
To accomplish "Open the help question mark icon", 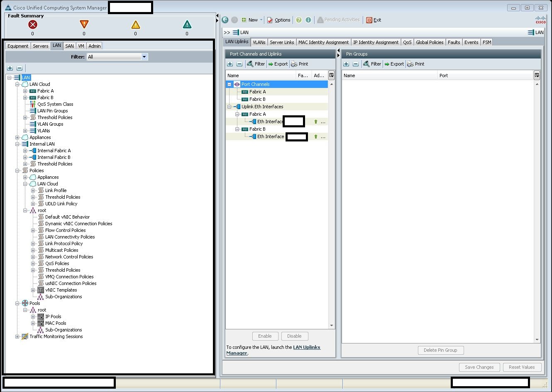I will [x=298, y=20].
